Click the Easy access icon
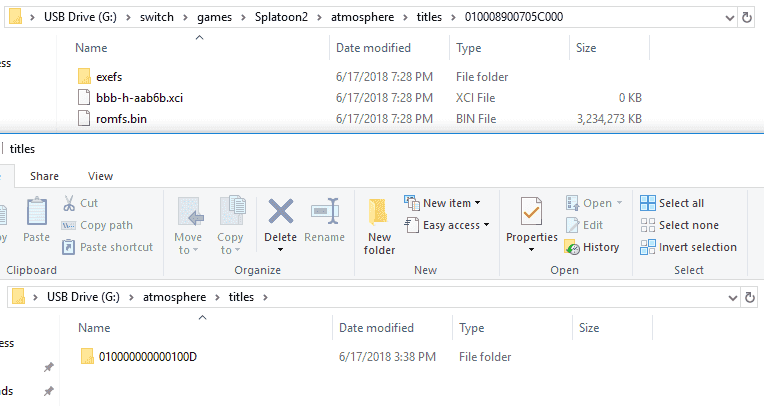Viewport: 764px width, 406px height. (x=412, y=225)
